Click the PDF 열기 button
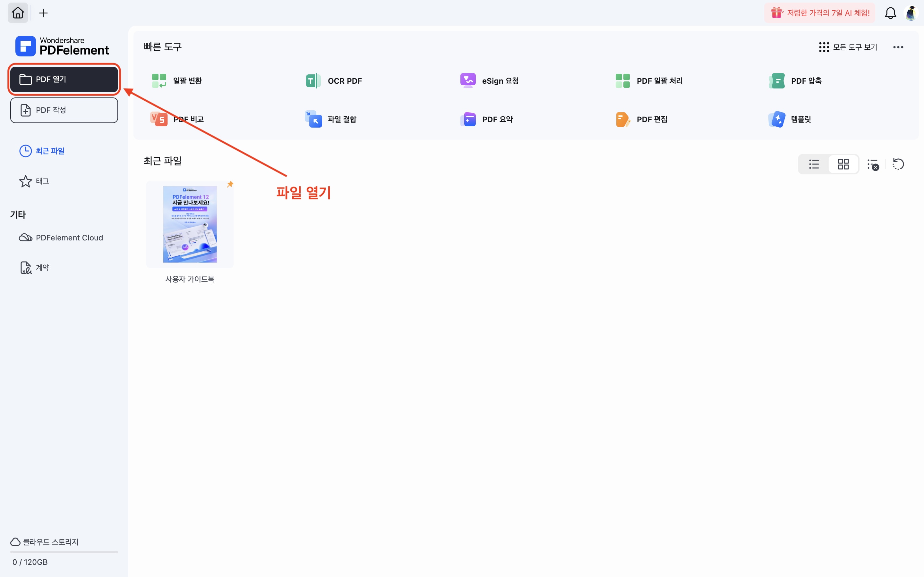 [x=64, y=79]
